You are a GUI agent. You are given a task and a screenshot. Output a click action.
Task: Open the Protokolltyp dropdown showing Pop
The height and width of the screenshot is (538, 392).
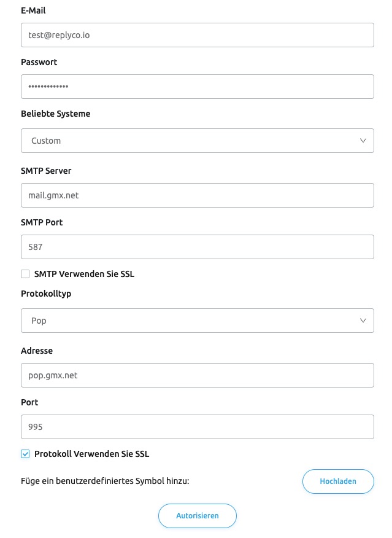point(198,321)
